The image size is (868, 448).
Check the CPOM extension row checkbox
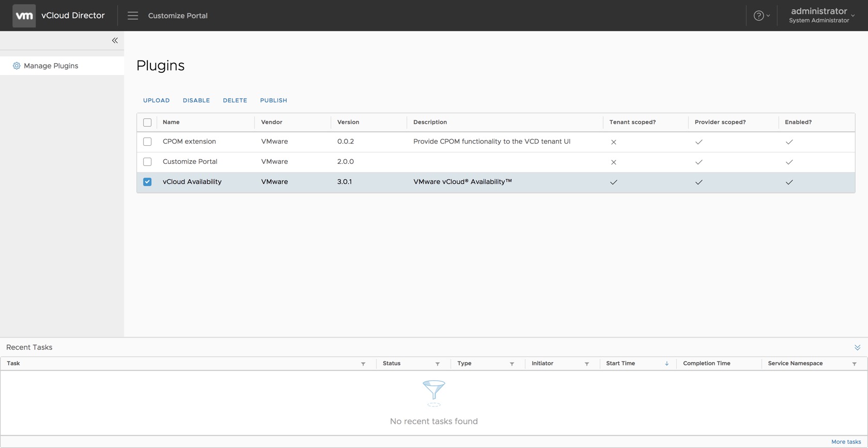pyautogui.click(x=147, y=142)
